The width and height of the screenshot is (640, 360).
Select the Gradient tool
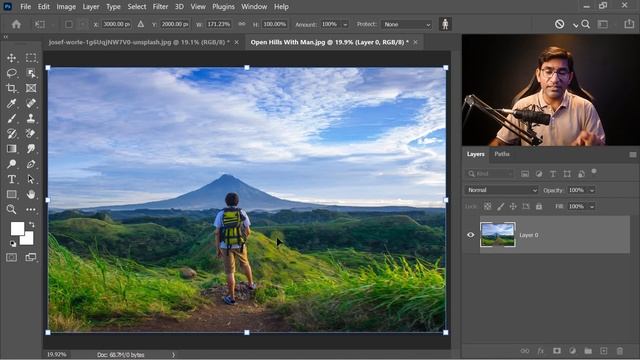coord(11,149)
